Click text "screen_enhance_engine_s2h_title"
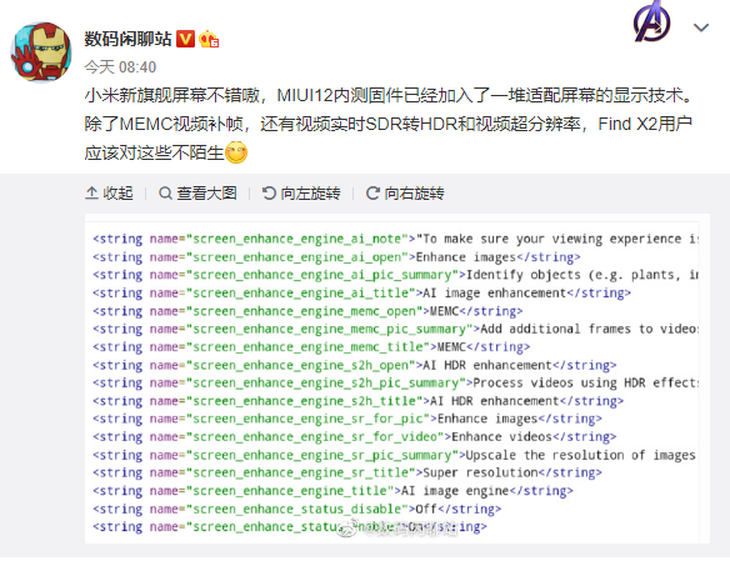The height and width of the screenshot is (561, 730). pyautogui.click(x=304, y=401)
